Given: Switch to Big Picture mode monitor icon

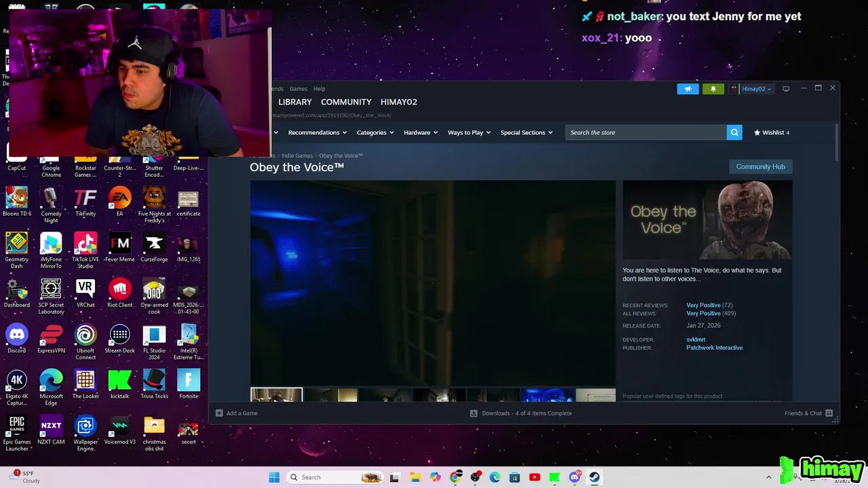Looking at the screenshot, I should (786, 89).
